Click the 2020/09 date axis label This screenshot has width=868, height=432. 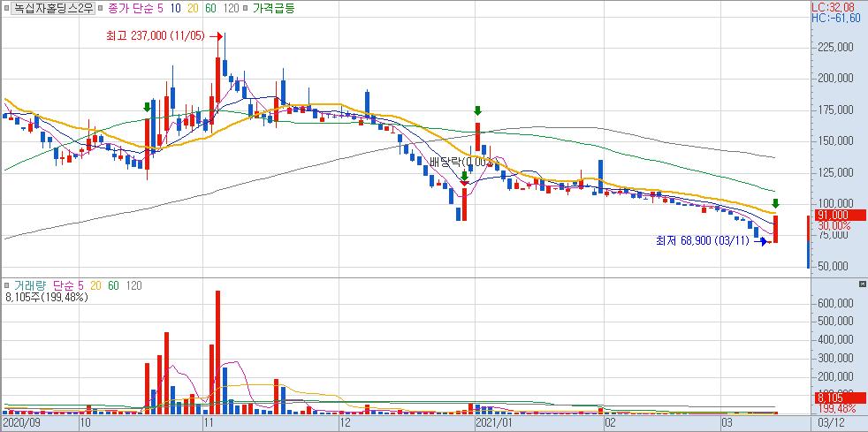pos(20,422)
